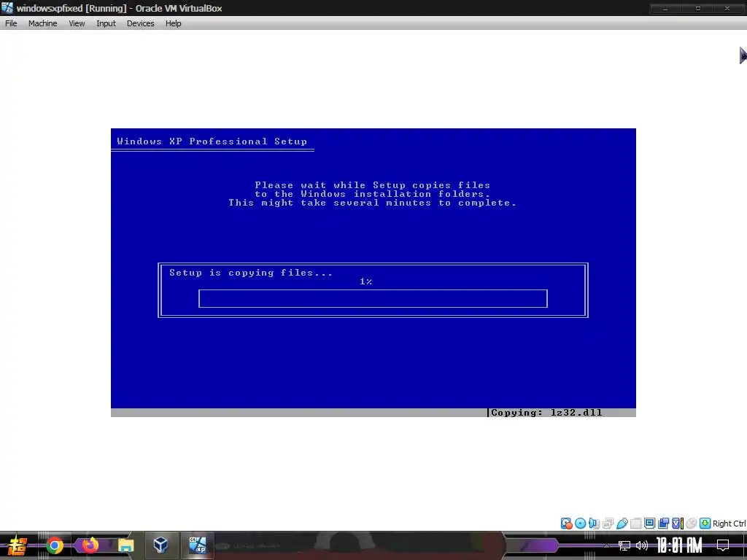
Task: Maximize the VirtualBox window
Action: [698, 9]
